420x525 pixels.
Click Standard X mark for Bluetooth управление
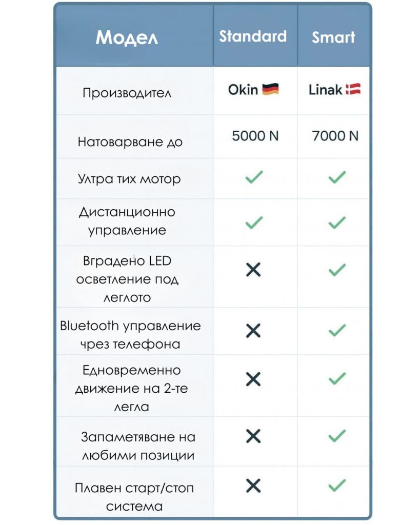point(253,331)
